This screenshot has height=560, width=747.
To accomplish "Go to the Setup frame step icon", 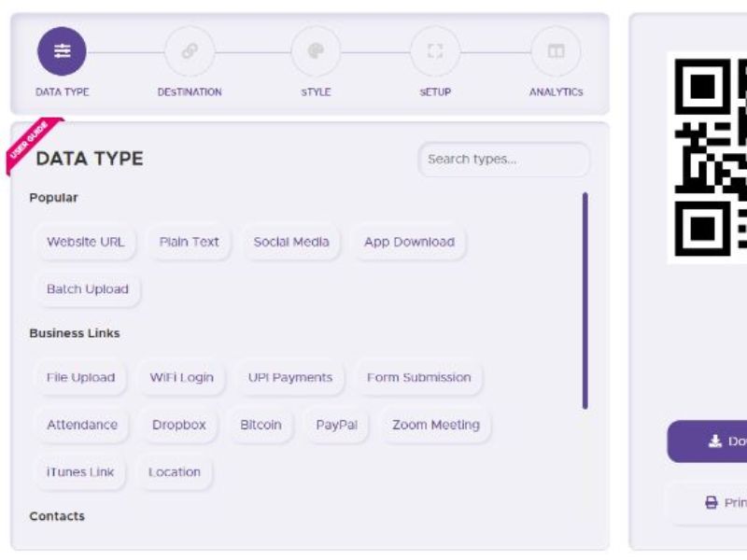I will click(435, 51).
